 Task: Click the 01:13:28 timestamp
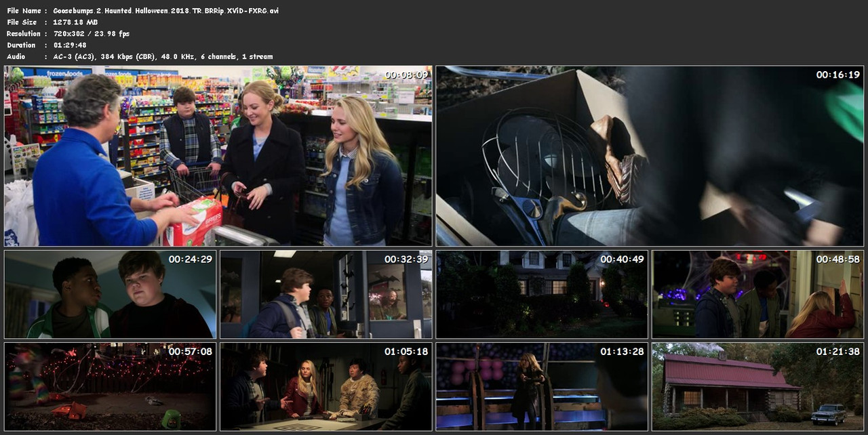point(622,351)
